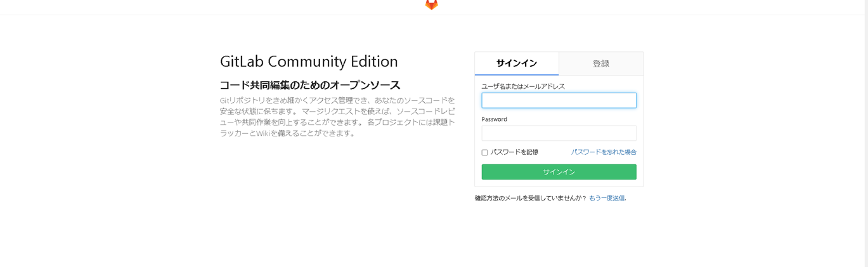
Task: Open the 登録 registration tab
Action: point(600,63)
